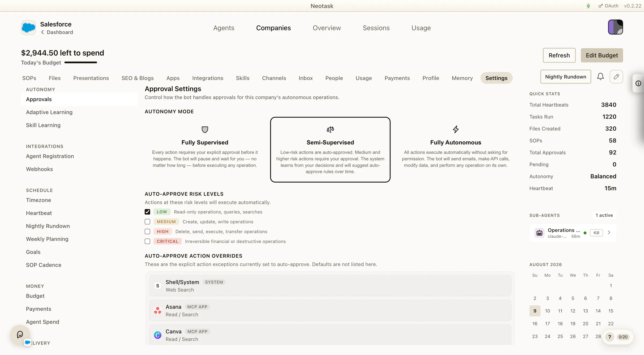Kill the Operations sub-agent
The height and width of the screenshot is (355, 644).
tap(596, 233)
